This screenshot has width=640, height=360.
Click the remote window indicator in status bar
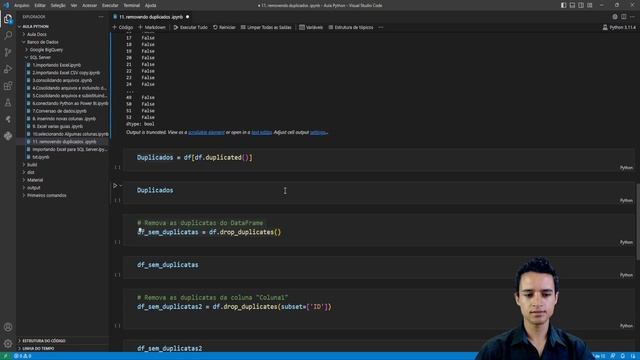click(x=6, y=356)
